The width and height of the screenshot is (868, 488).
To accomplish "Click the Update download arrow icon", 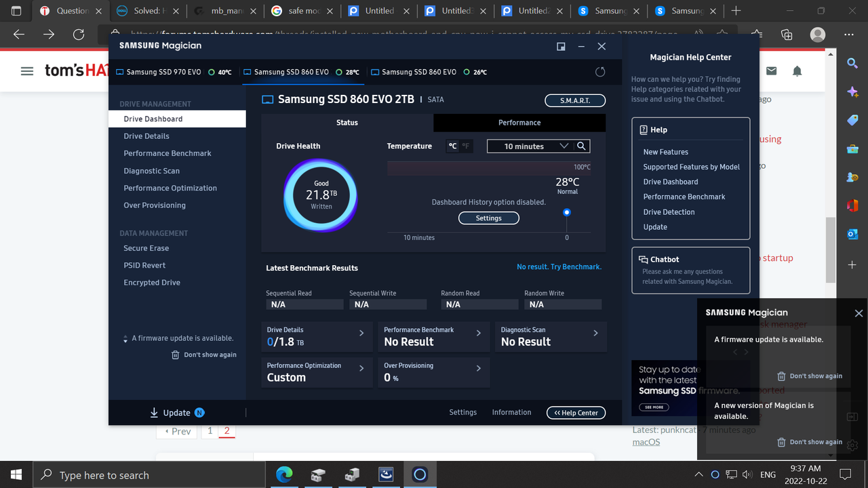I will pyautogui.click(x=154, y=412).
